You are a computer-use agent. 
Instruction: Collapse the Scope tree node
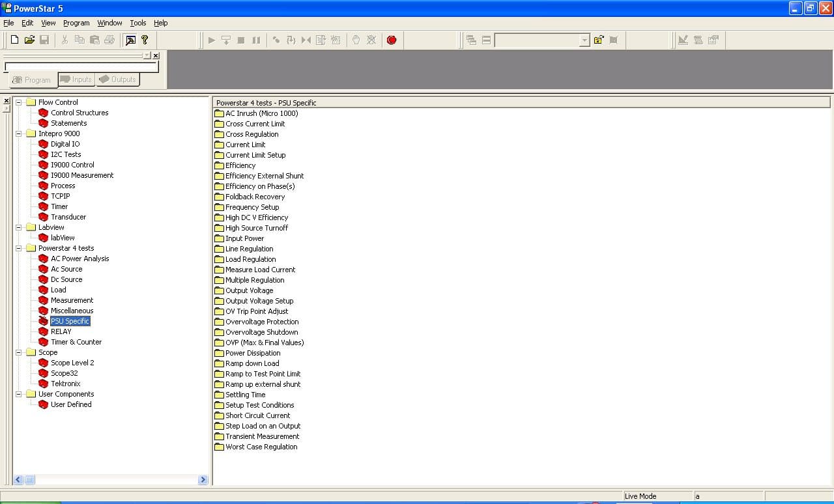click(x=19, y=352)
